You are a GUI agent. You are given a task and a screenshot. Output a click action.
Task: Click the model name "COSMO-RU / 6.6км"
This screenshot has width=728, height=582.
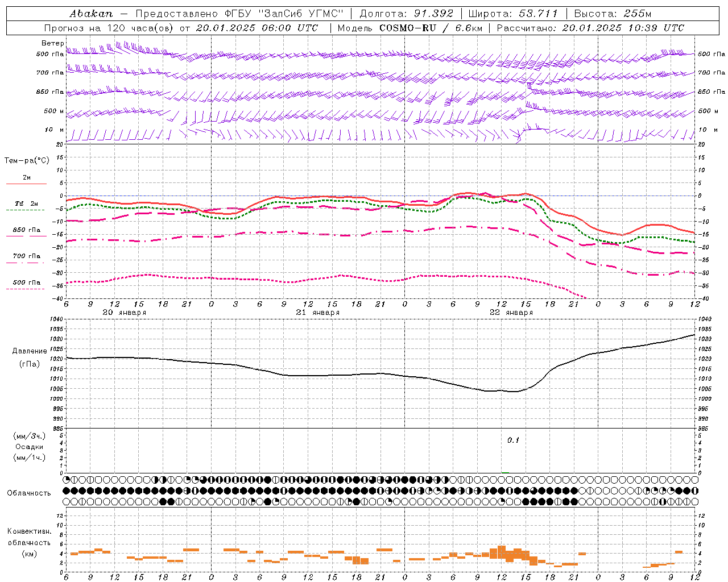431,28
